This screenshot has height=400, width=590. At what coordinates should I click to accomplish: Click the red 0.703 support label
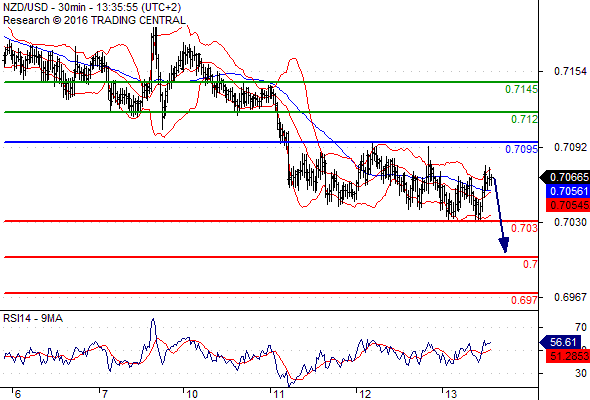524,228
